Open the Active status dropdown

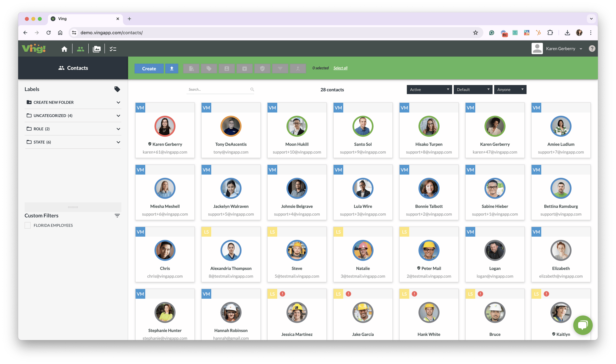[429, 89]
